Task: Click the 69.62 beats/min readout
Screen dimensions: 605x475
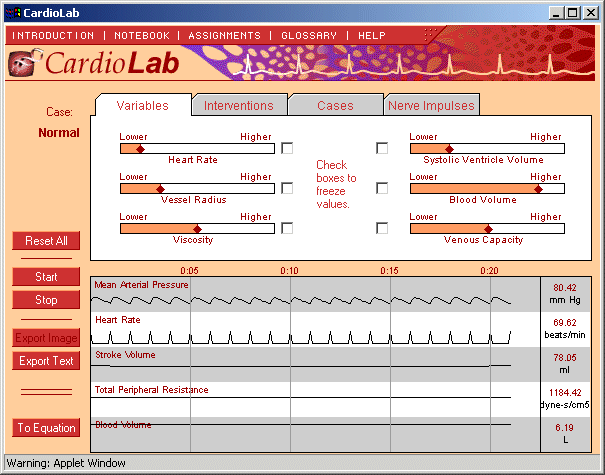Action: click(x=565, y=329)
